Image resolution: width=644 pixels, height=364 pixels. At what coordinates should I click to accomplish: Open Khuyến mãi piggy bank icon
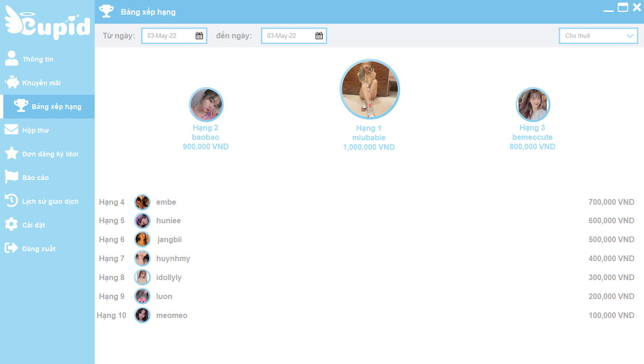click(11, 82)
